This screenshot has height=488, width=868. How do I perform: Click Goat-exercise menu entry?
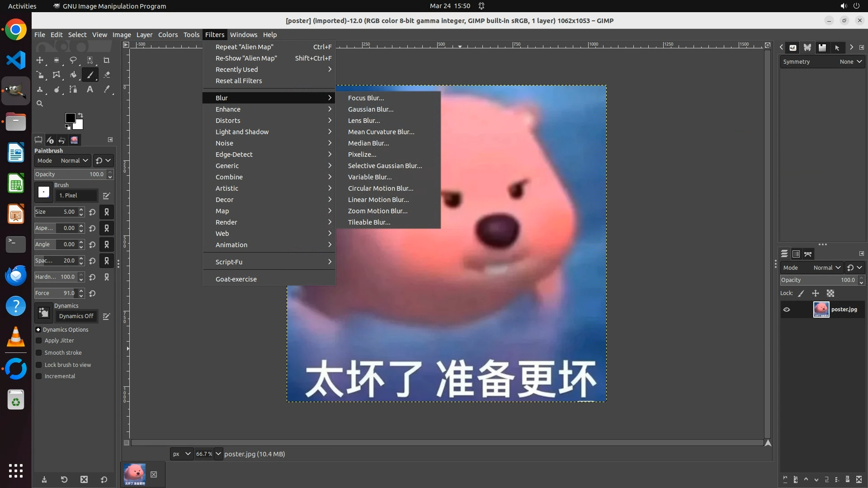pyautogui.click(x=236, y=279)
